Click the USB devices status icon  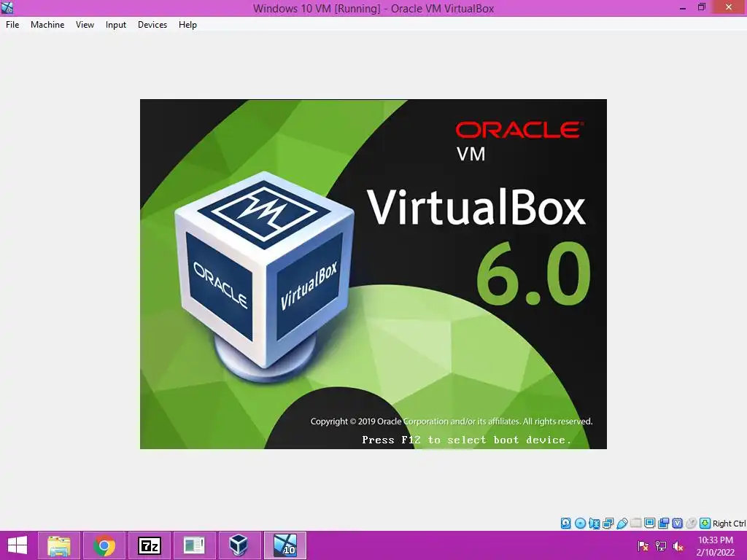622,524
